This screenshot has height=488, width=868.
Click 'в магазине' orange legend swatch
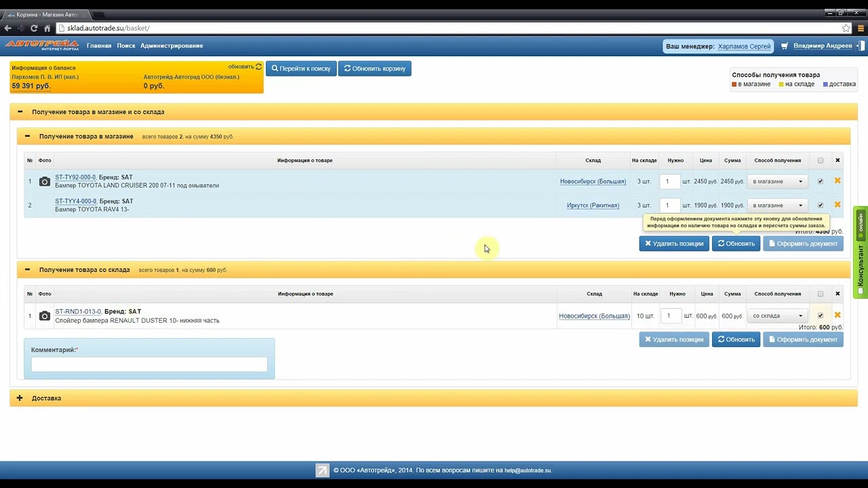click(734, 85)
